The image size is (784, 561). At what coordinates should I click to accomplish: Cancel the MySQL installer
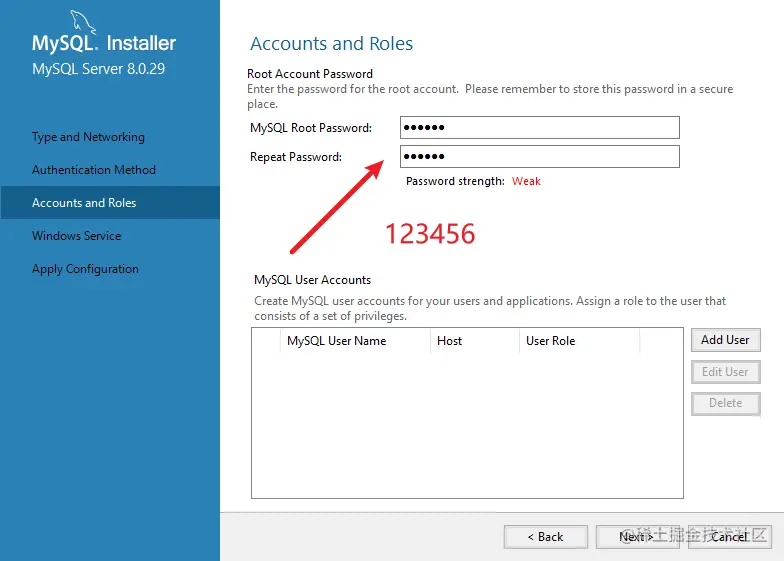730,537
